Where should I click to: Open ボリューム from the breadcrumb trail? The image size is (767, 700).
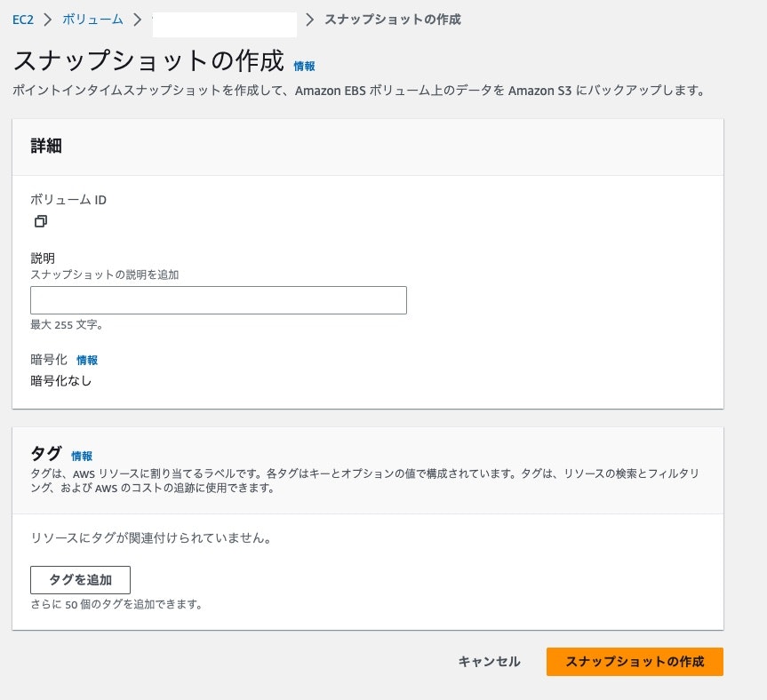[x=92, y=19]
